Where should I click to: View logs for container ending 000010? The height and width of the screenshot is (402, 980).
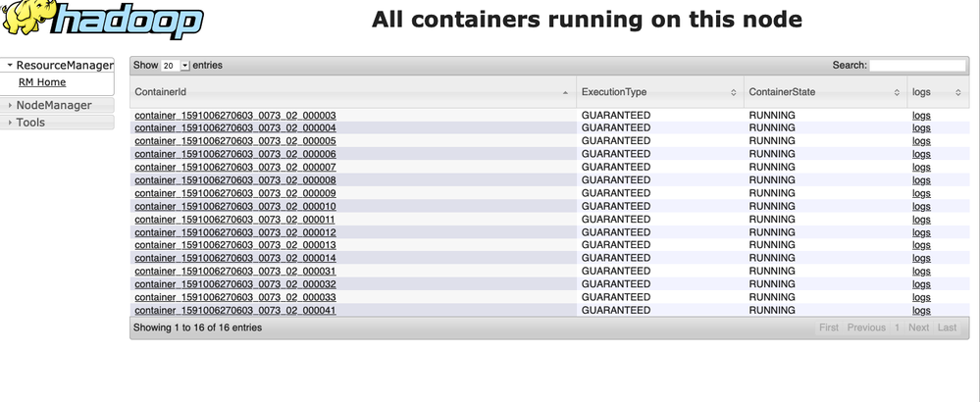tap(921, 207)
